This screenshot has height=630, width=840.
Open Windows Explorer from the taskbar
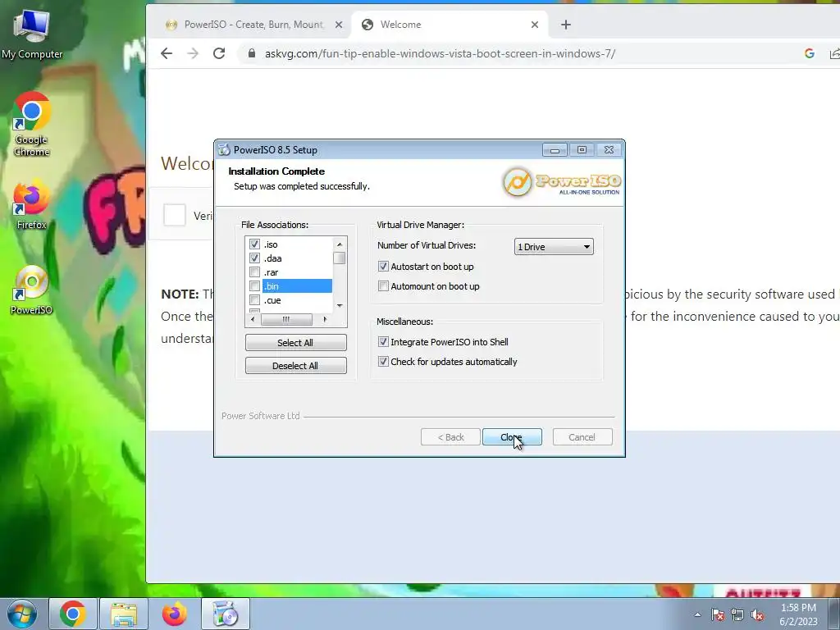pyautogui.click(x=124, y=614)
